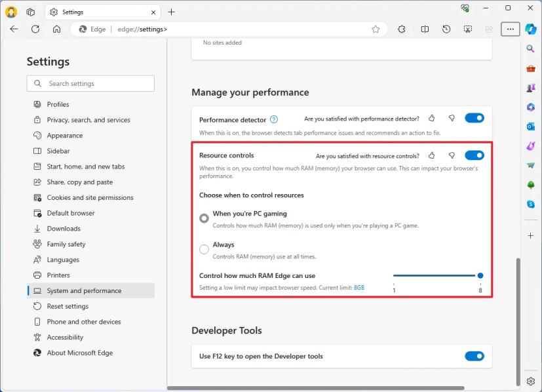Open Skype from the sidebar
542x392 pixels.
[531, 205]
